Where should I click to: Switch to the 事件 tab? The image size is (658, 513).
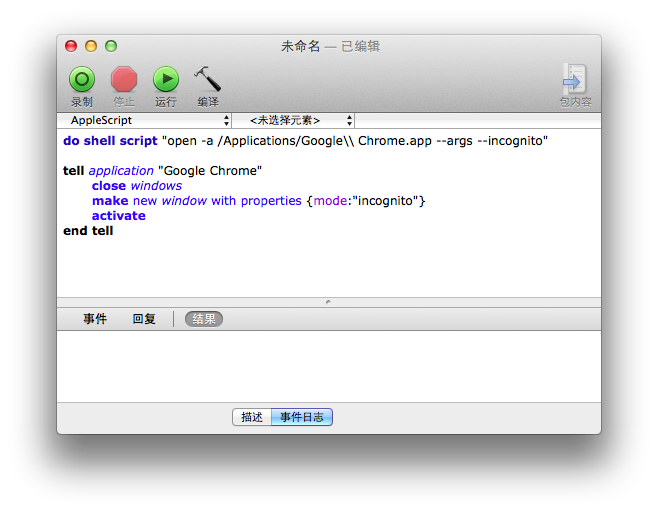coord(95,319)
